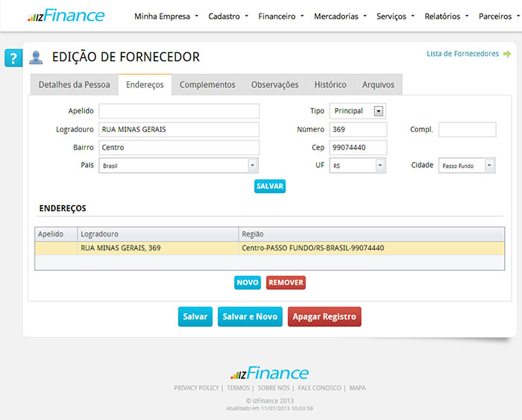Click the Apagar Registro button

pyautogui.click(x=324, y=316)
